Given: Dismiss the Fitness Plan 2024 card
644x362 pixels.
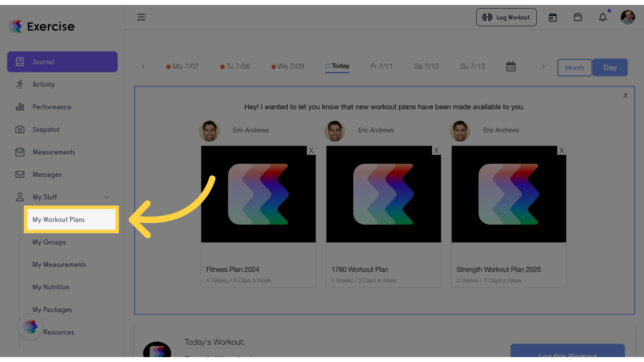Looking at the screenshot, I should (x=311, y=150).
